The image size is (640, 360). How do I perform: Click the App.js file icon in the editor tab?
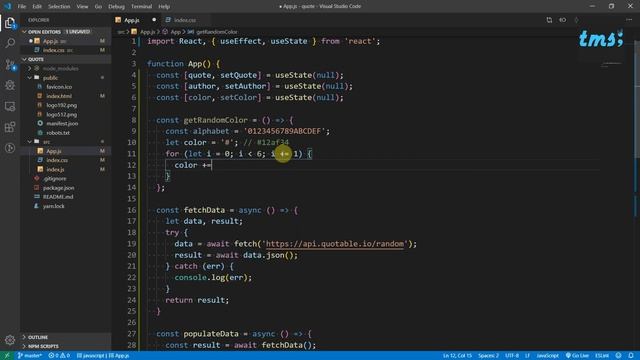(118, 20)
